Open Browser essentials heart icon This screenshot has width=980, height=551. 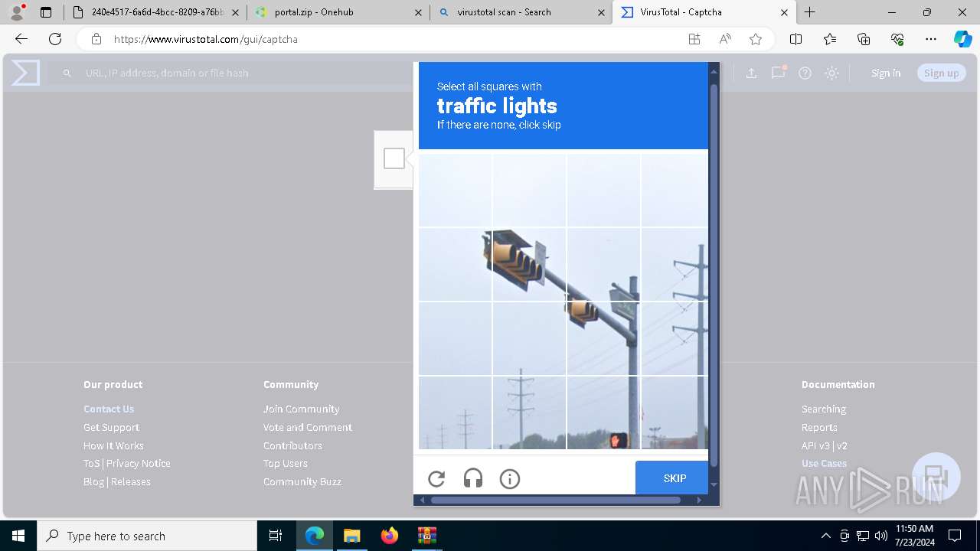[897, 39]
